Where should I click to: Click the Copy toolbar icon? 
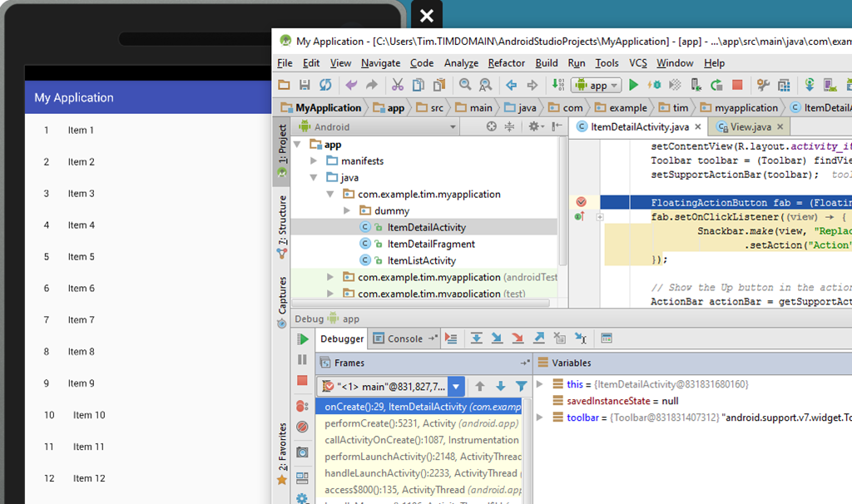coord(419,85)
